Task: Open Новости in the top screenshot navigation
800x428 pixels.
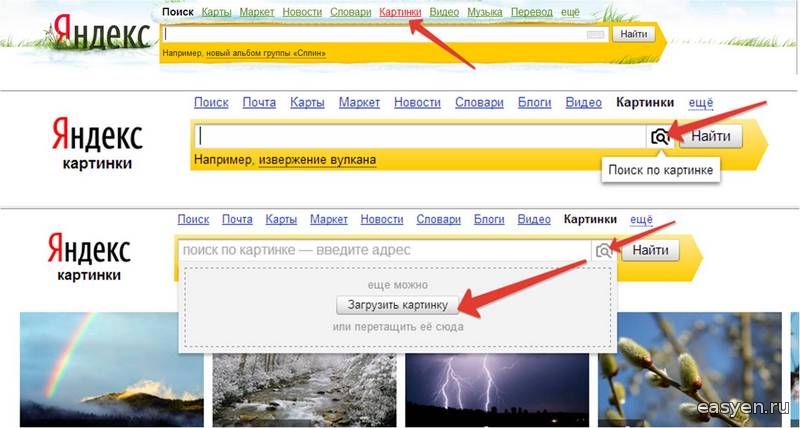Action: pos(302,12)
